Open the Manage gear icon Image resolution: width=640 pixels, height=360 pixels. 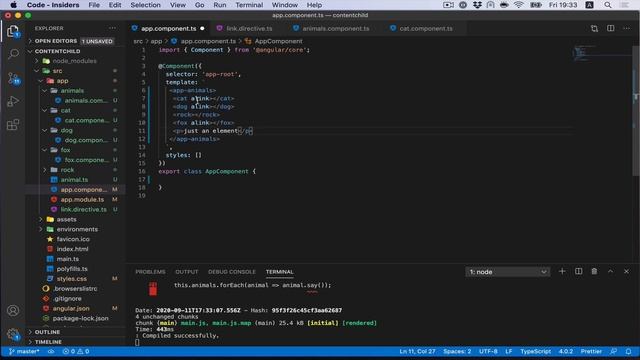click(13, 335)
